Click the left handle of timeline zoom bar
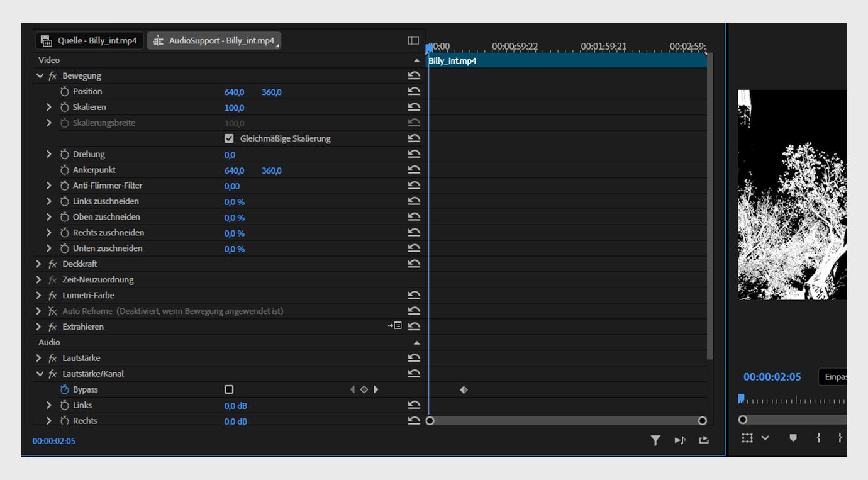 430,421
